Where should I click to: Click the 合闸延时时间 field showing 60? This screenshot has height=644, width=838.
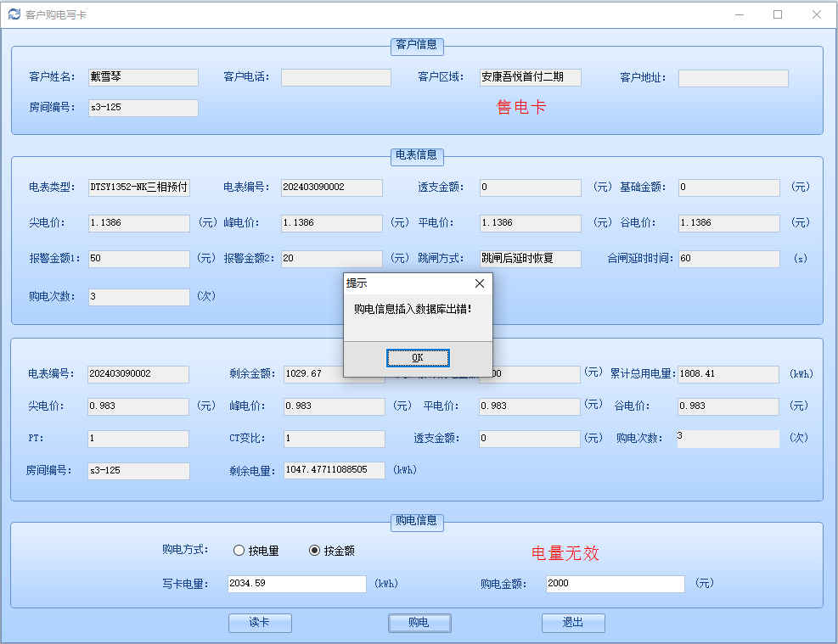732,259
